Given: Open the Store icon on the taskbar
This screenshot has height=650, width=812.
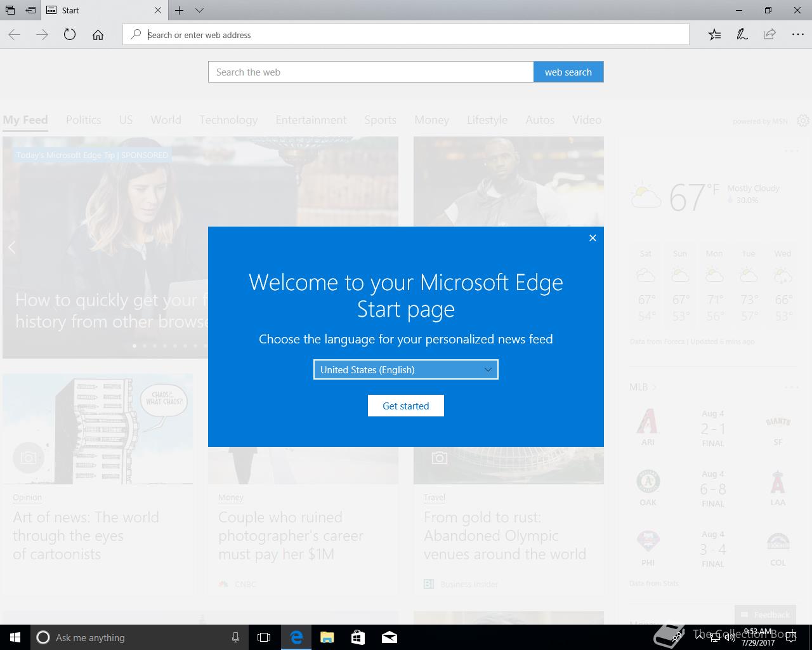Looking at the screenshot, I should coord(358,637).
